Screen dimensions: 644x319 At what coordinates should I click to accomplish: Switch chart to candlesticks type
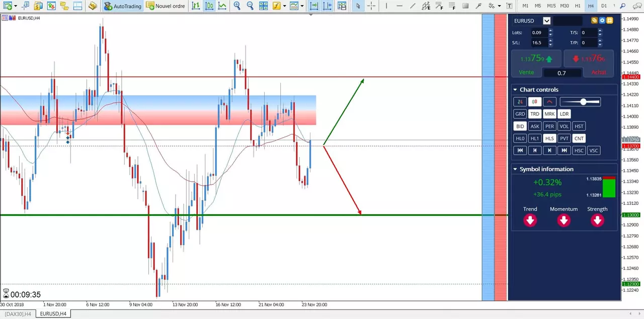[x=209, y=6]
